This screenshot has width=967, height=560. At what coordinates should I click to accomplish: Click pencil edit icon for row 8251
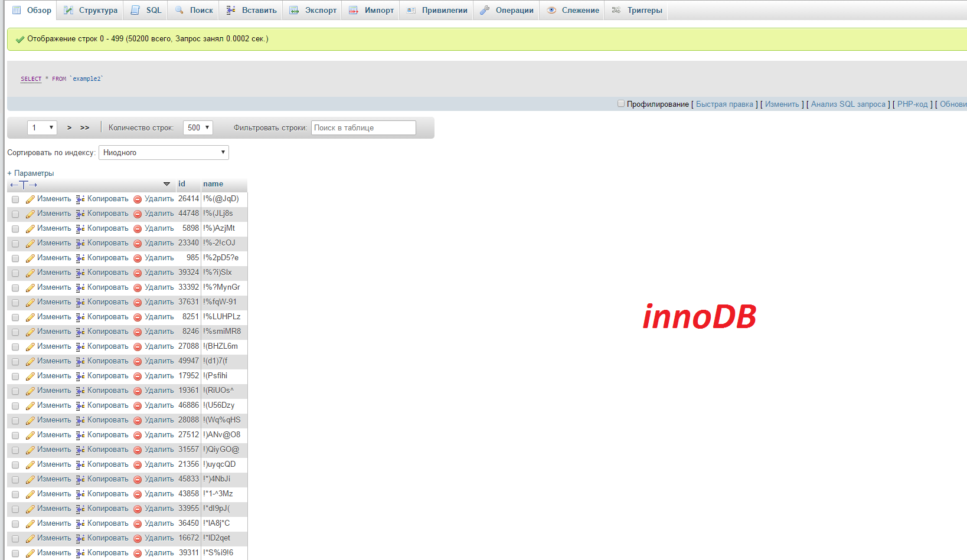click(30, 317)
